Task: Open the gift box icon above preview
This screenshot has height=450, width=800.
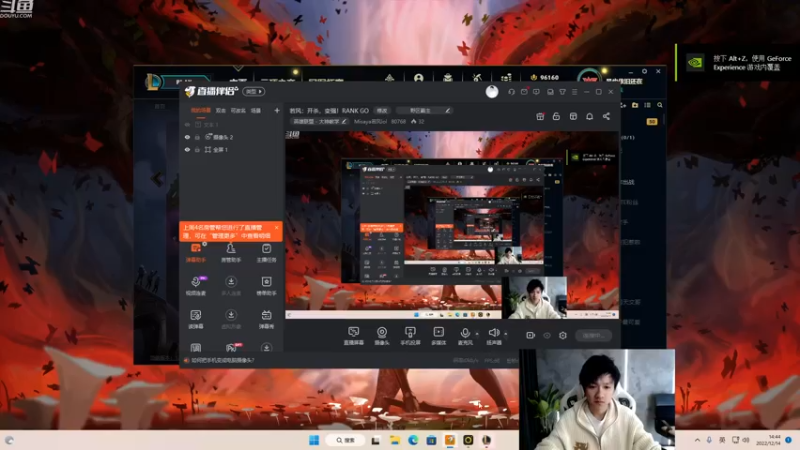Action: 540,116
